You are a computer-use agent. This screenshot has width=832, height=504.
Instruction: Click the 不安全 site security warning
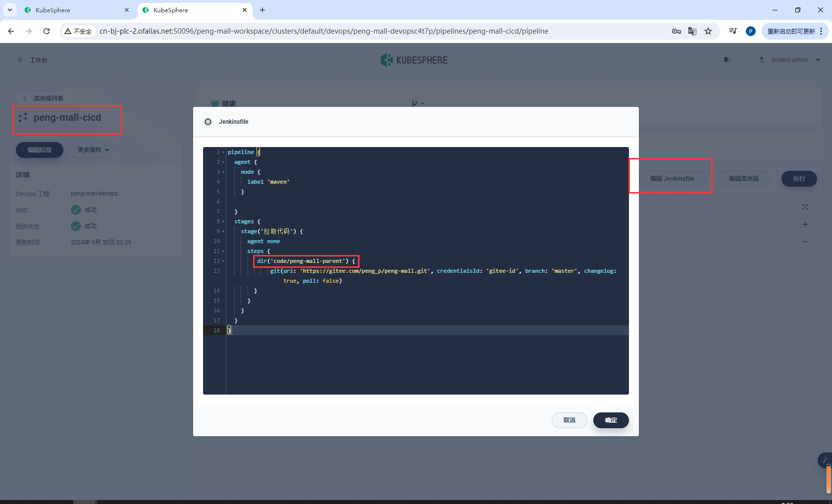pyautogui.click(x=78, y=31)
